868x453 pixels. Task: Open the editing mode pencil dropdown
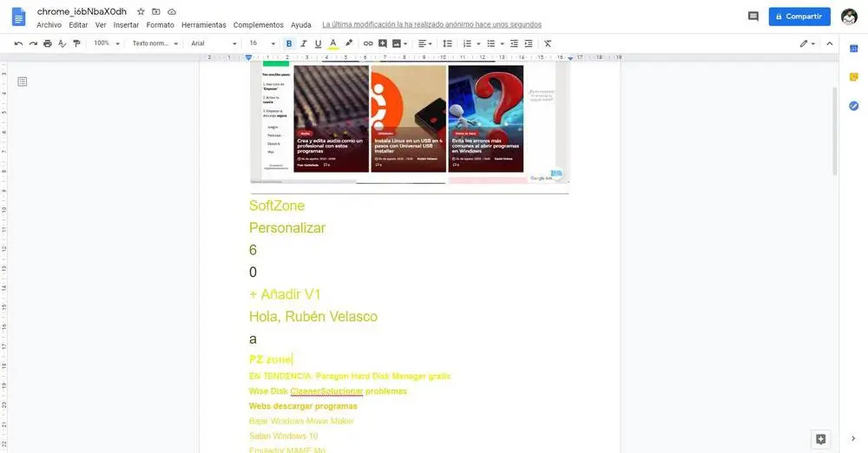click(807, 43)
